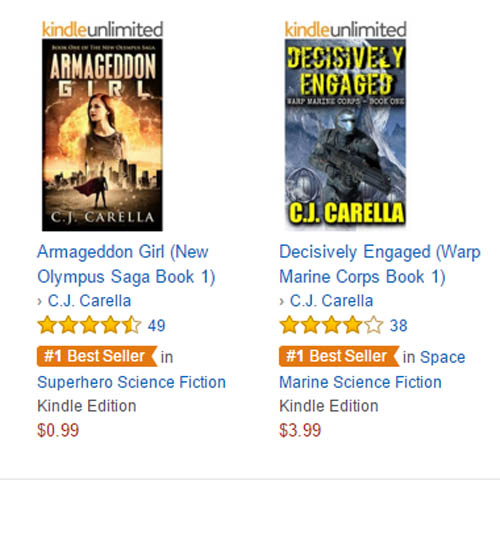Click the star rating for Armageddon Girl

click(x=89, y=325)
